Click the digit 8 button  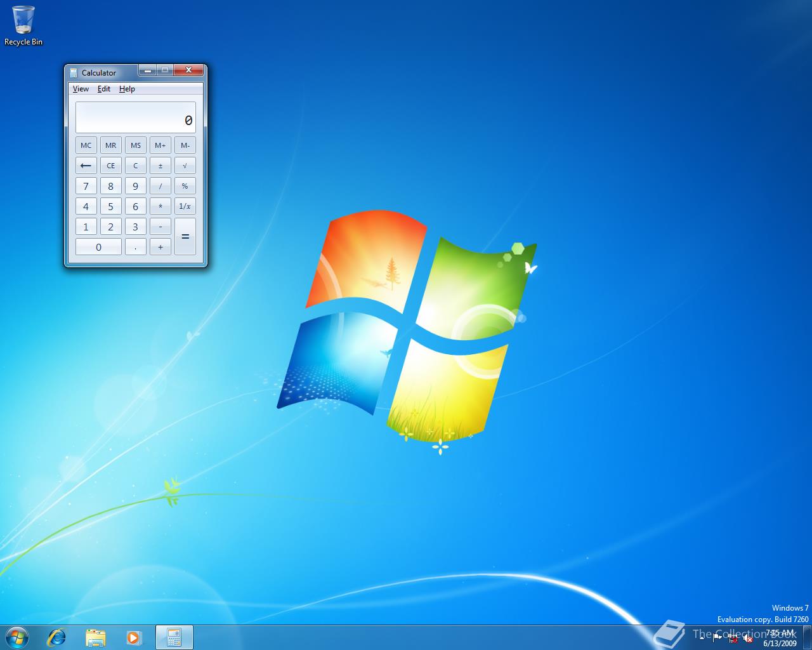coord(110,186)
